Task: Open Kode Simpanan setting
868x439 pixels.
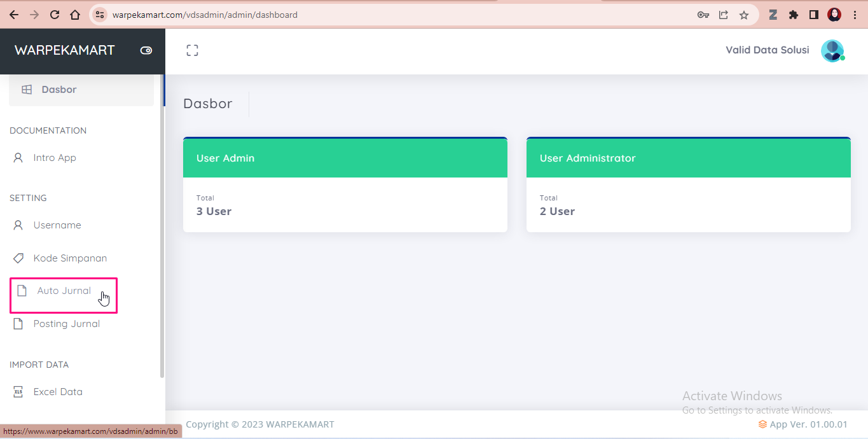Action: (x=70, y=258)
